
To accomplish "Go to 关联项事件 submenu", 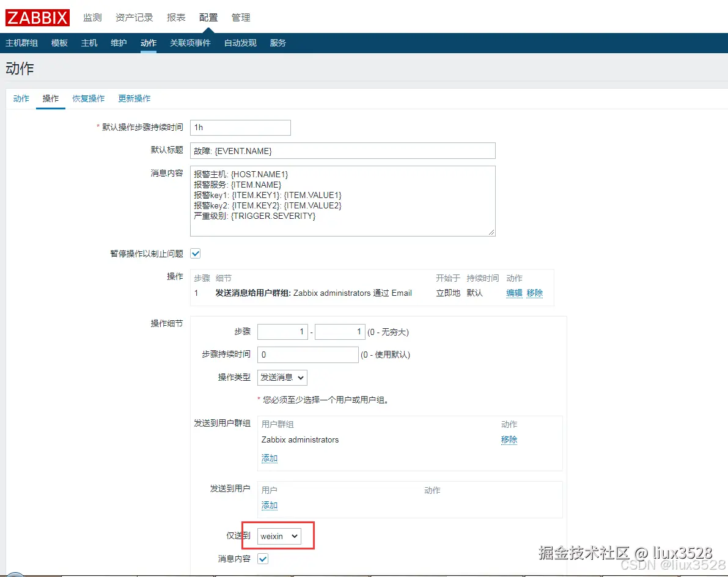I will (x=190, y=43).
